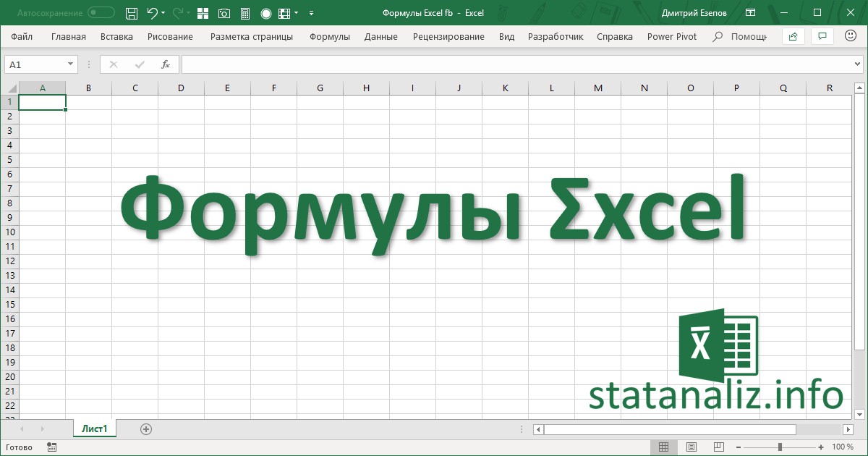
Task: Add a new sheet with plus icon
Action: [146, 429]
